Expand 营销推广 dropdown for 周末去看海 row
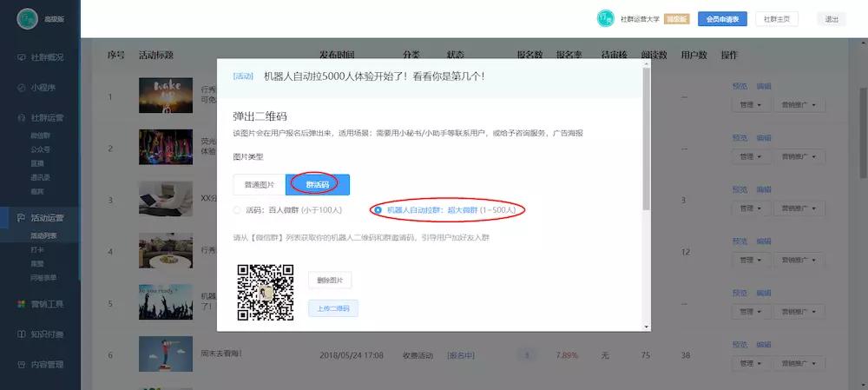The image size is (868, 390). (799, 363)
